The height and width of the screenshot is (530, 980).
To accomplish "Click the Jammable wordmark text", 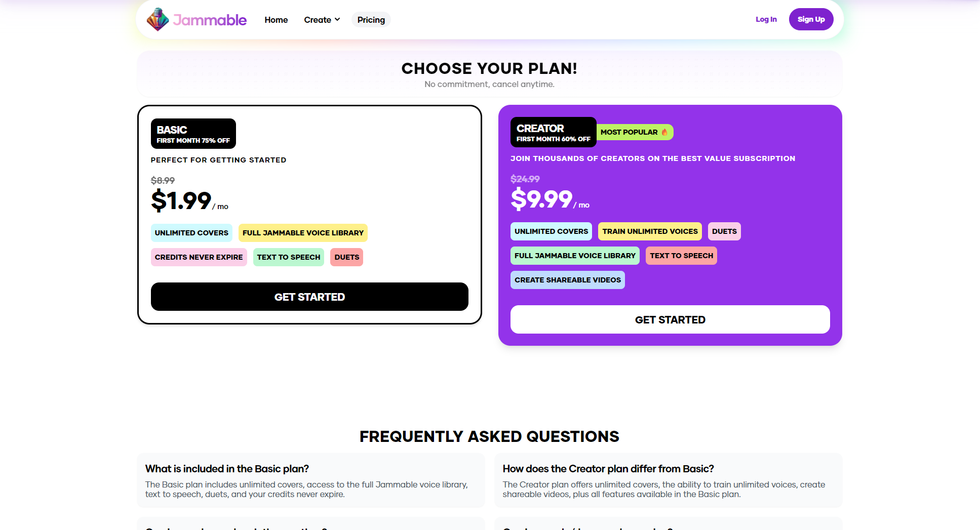I will [x=210, y=20].
